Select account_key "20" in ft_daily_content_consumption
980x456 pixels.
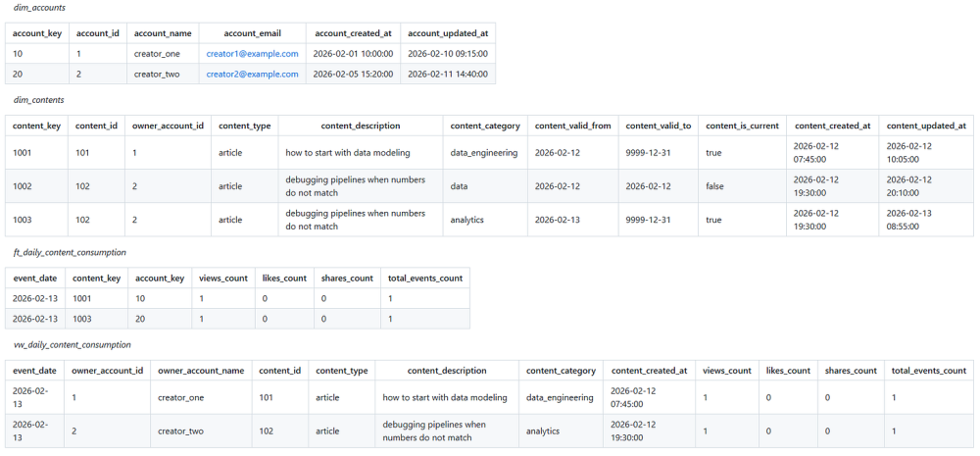point(140,319)
